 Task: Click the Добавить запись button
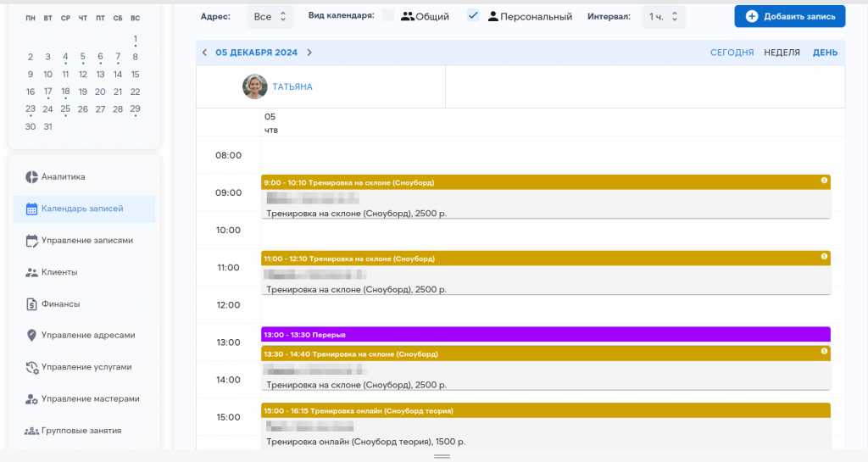[789, 17]
